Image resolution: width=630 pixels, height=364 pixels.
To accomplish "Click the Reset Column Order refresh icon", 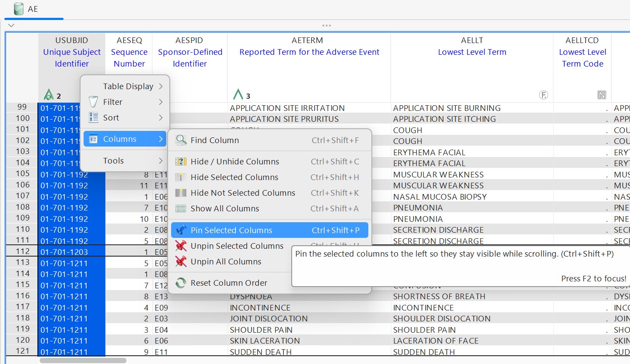I will pyautogui.click(x=181, y=283).
